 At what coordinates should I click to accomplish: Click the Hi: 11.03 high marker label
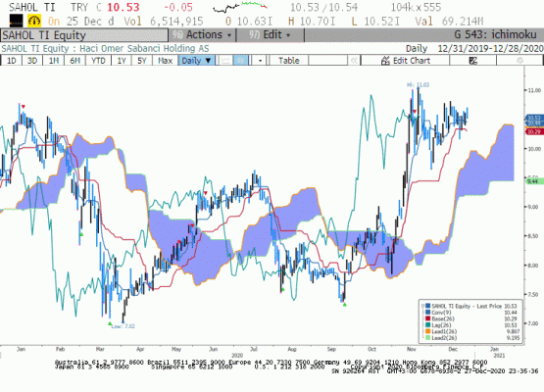tap(419, 84)
